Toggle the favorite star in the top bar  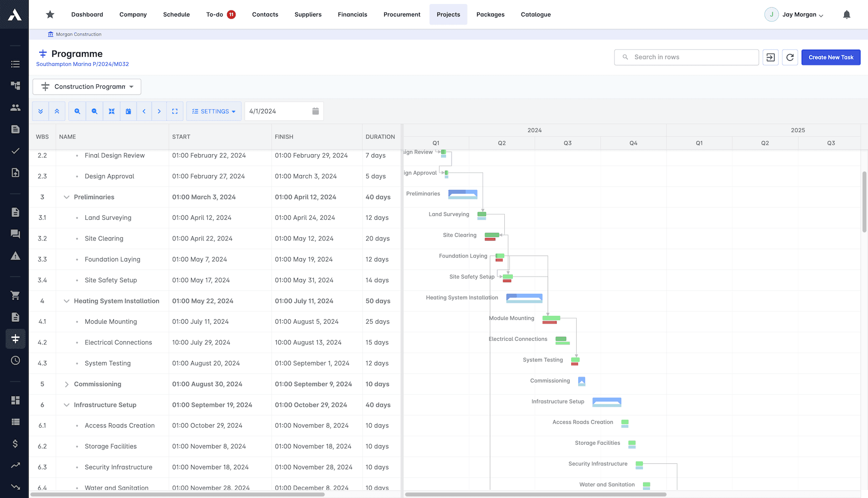pyautogui.click(x=50, y=14)
